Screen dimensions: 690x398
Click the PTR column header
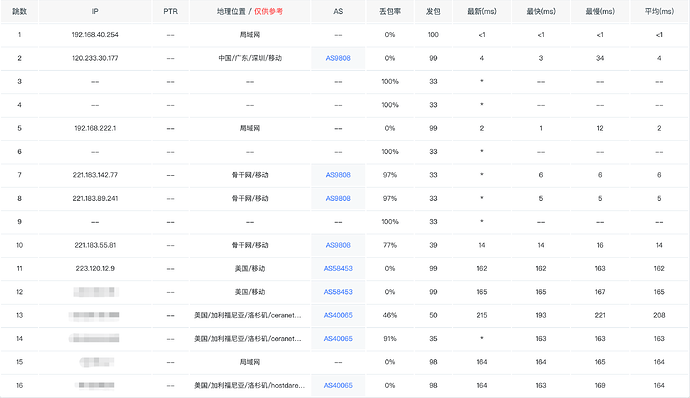click(171, 11)
